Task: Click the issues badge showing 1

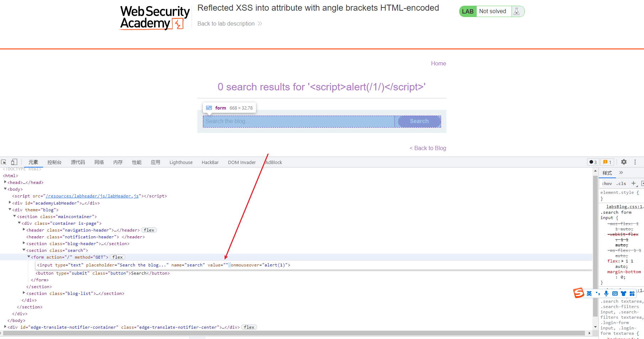Action: (607, 162)
